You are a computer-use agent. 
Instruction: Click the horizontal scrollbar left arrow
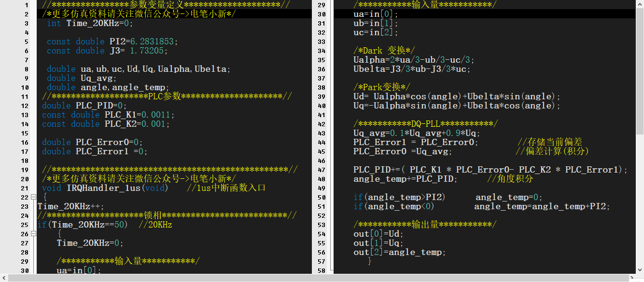click(3, 278)
